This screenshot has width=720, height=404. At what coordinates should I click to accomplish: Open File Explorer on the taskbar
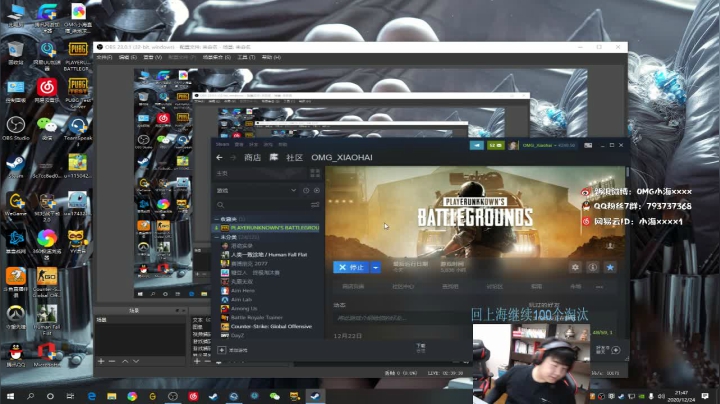[112, 396]
